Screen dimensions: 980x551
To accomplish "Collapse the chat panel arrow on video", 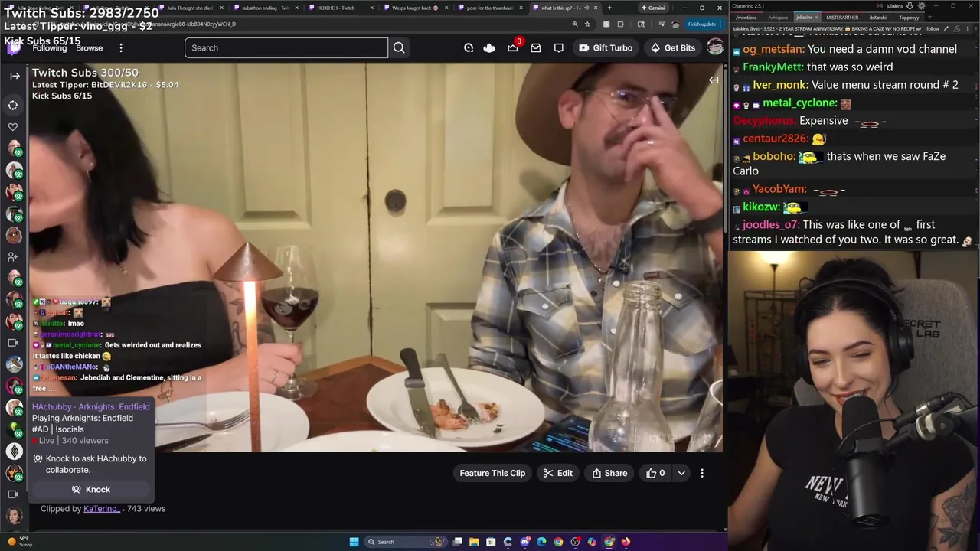I will click(x=713, y=80).
